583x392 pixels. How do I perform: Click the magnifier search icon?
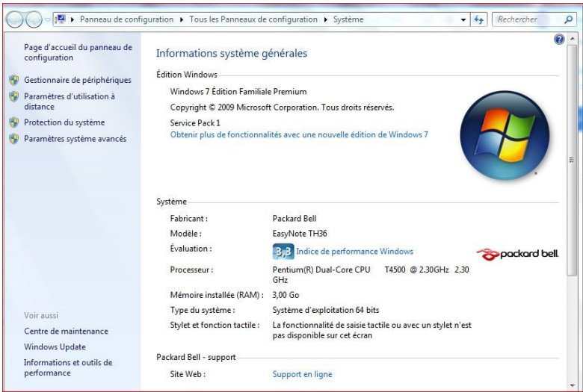point(569,19)
